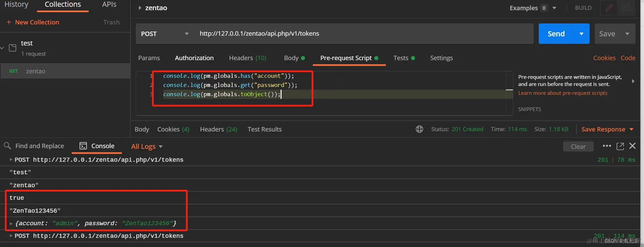The height and width of the screenshot is (247, 644).
Task: Open the Tests tab
Action: [404, 58]
